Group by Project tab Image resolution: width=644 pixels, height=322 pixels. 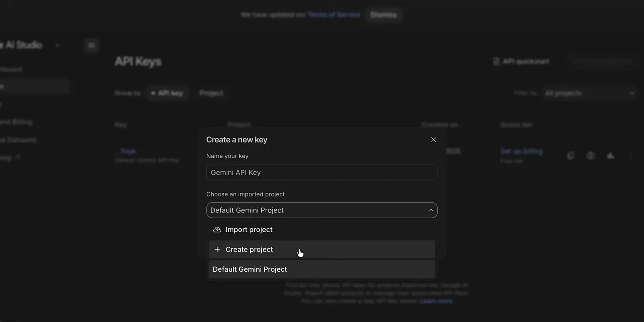[211, 93]
